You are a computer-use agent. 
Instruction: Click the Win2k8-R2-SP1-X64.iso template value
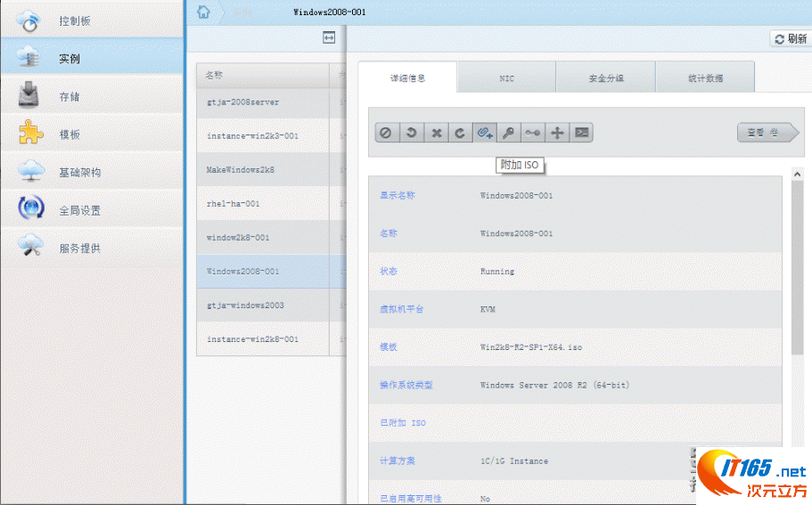coord(531,347)
